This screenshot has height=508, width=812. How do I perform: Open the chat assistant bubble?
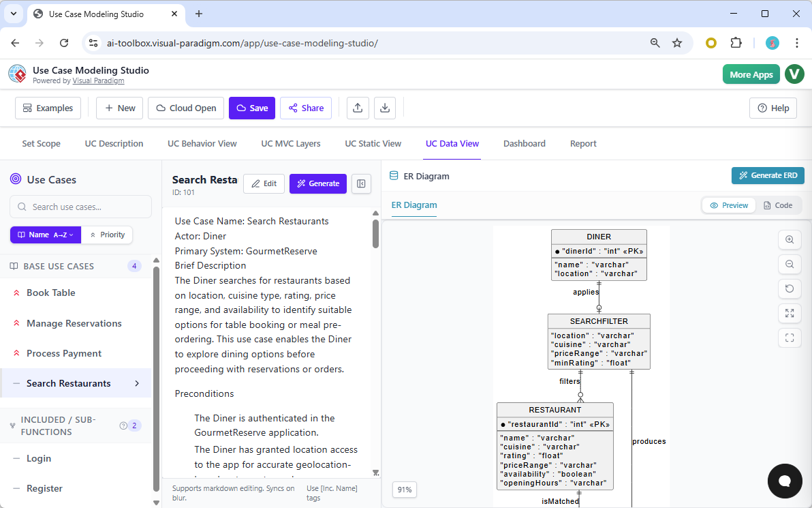point(785,481)
